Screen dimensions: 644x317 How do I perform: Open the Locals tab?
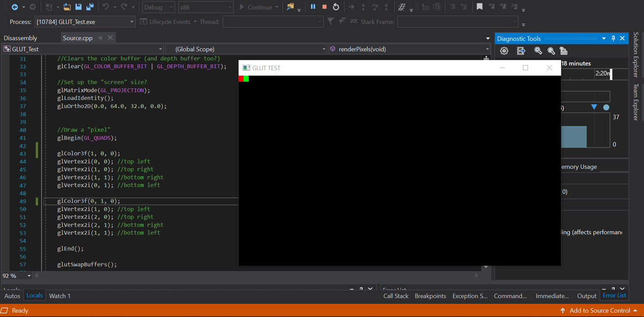(35, 296)
